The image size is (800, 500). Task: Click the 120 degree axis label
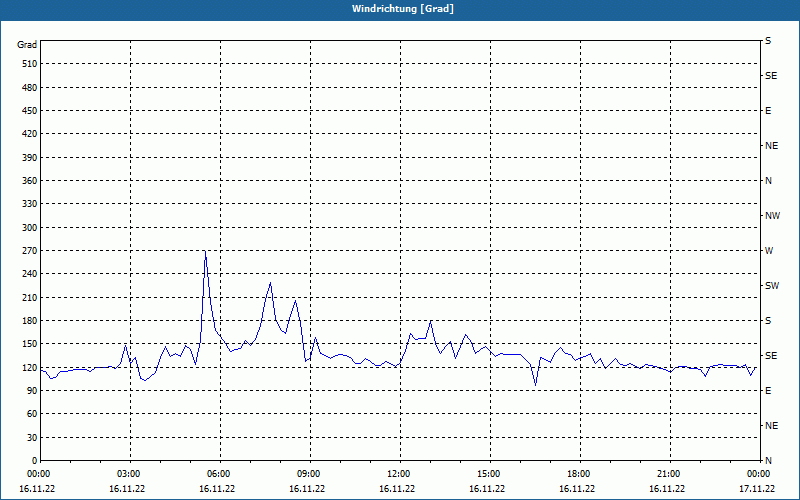coord(30,367)
